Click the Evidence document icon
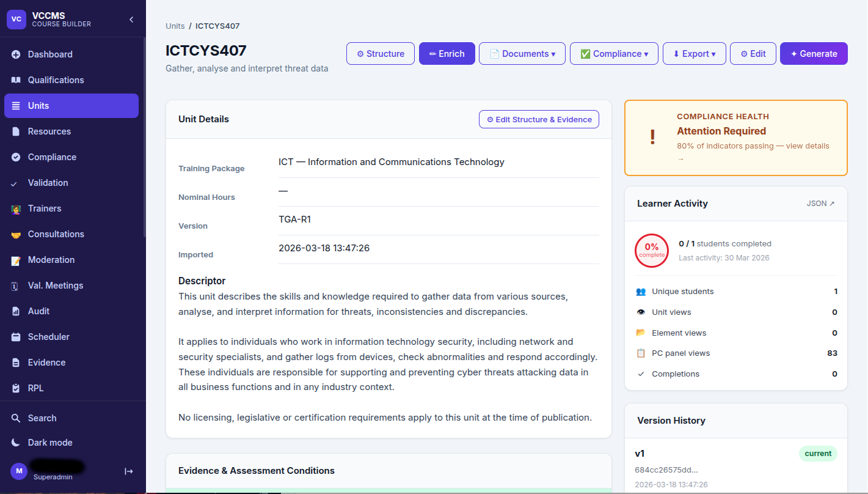This screenshot has width=868, height=494. (16, 363)
